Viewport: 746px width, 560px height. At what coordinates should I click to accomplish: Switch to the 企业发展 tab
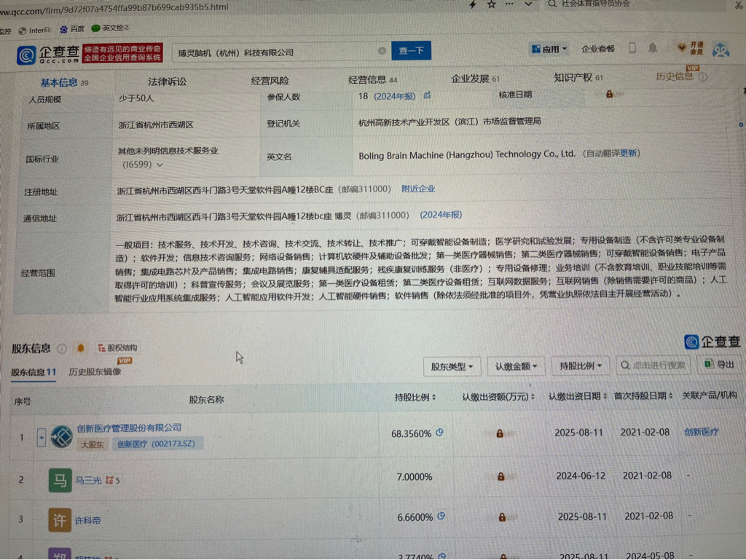pyautogui.click(x=475, y=79)
